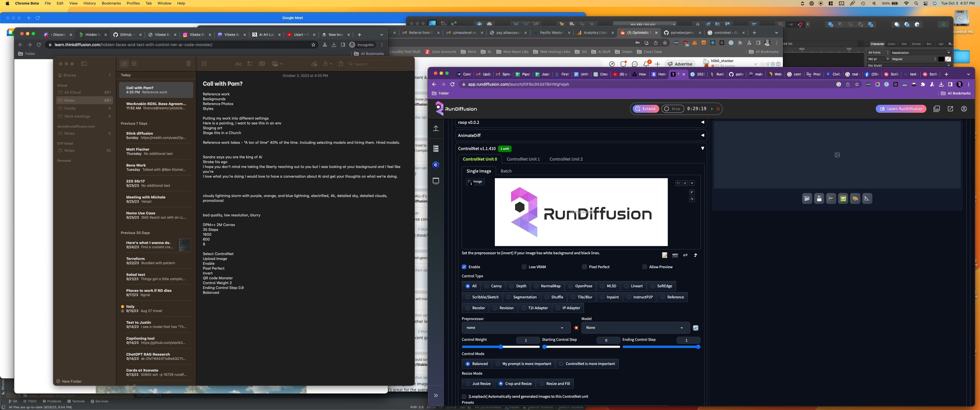Toggle the Low VRAM checkbox
The image size is (980, 410).
click(524, 267)
